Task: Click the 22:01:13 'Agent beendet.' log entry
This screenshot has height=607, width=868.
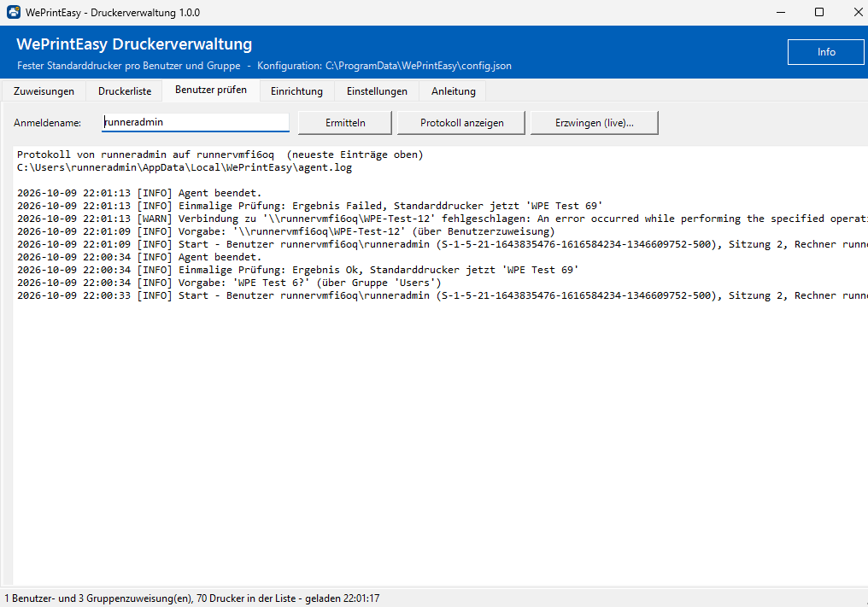Action: click(x=139, y=193)
